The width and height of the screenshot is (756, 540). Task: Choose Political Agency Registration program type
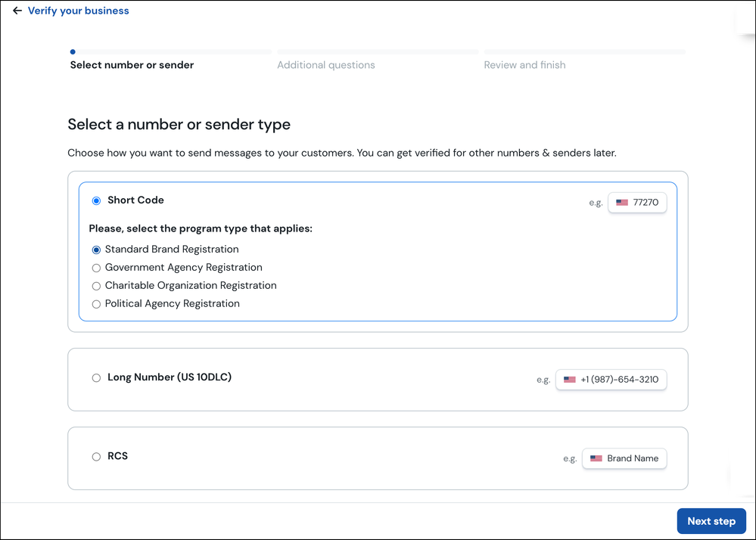pos(96,304)
